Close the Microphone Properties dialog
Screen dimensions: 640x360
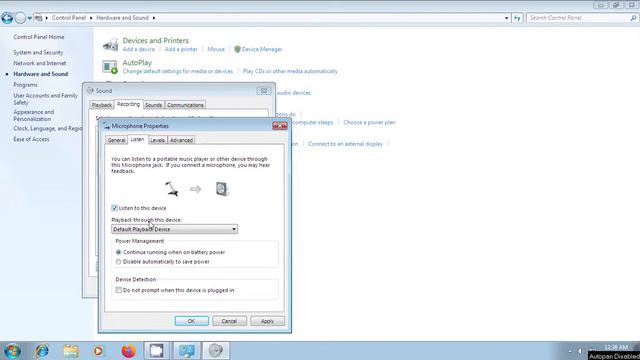tap(280, 126)
